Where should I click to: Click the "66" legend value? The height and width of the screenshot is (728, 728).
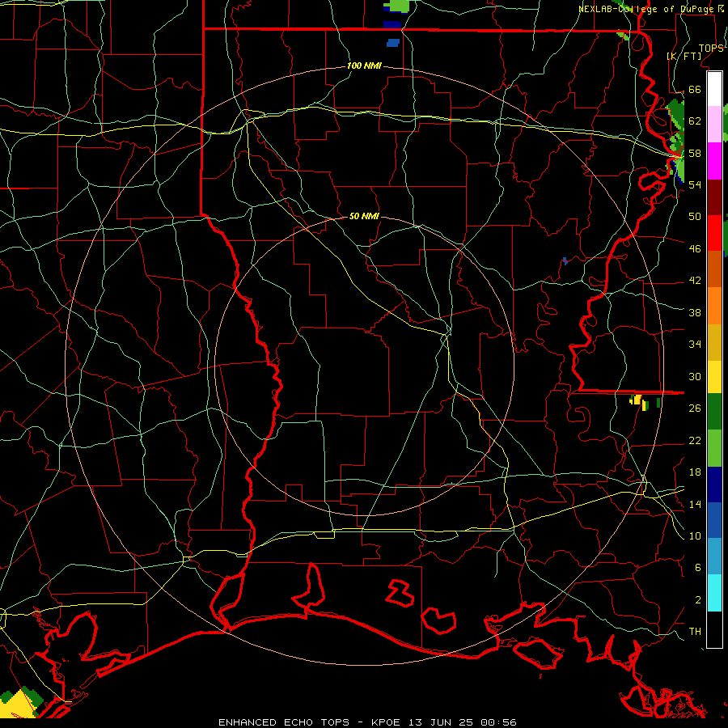[x=695, y=89]
